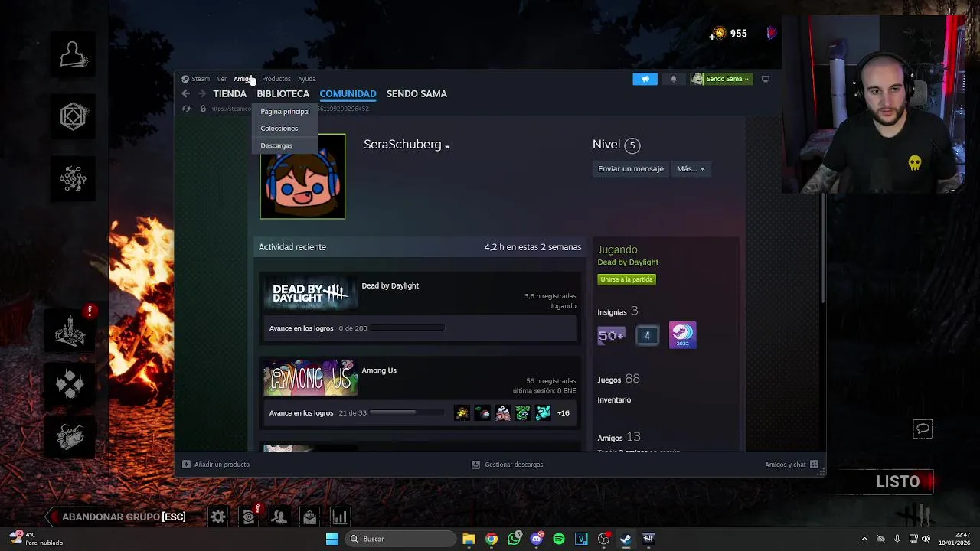
Task: Switch Steam to Big Picture mode icon
Action: [x=765, y=79]
